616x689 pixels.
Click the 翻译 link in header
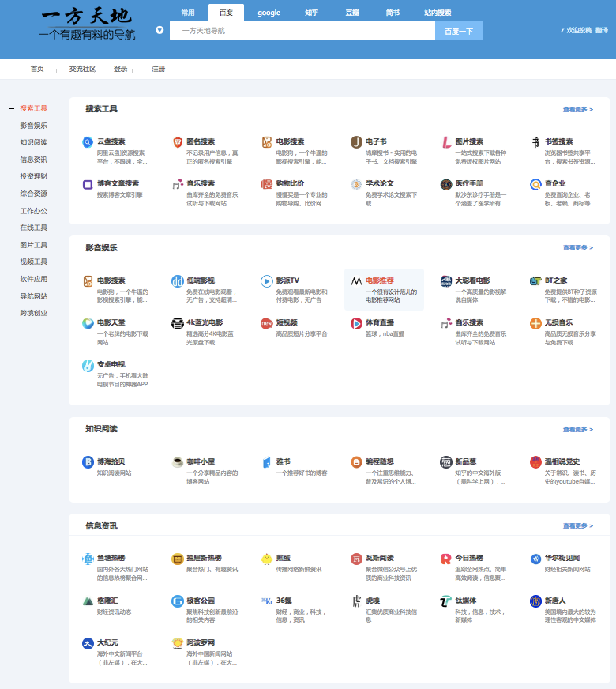click(602, 30)
